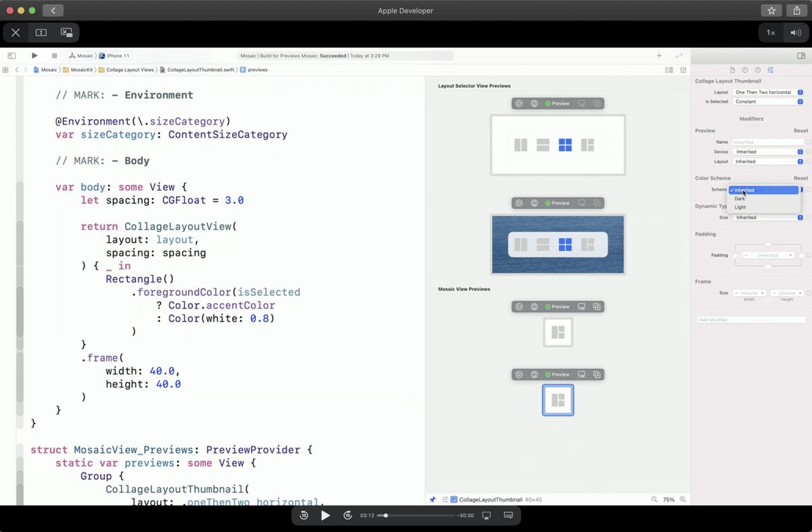The width and height of the screenshot is (812, 532).
Task: Toggle the bottom padding checkbox
Action: 768,267
